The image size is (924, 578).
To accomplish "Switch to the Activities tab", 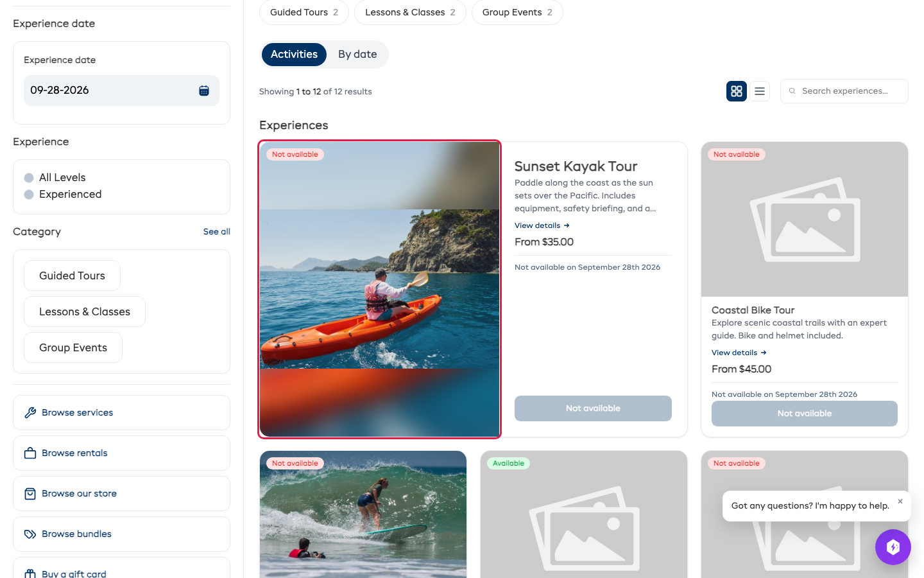I will coord(294,55).
